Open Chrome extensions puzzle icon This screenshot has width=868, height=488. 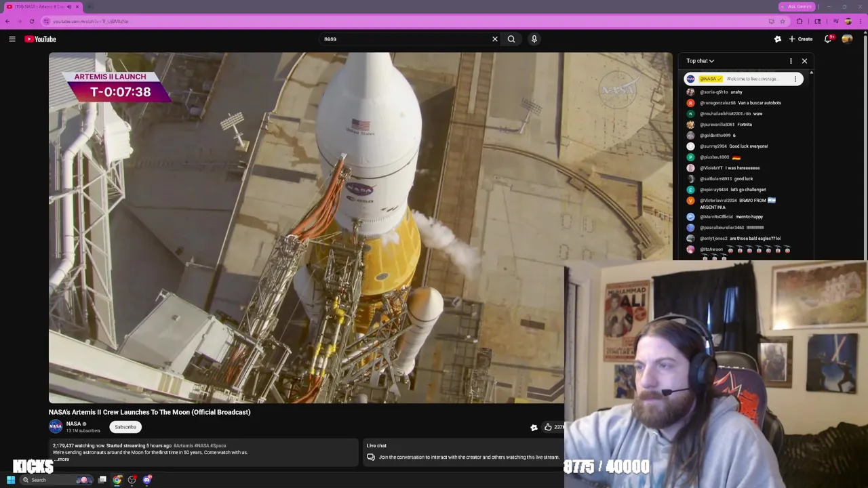coord(800,21)
